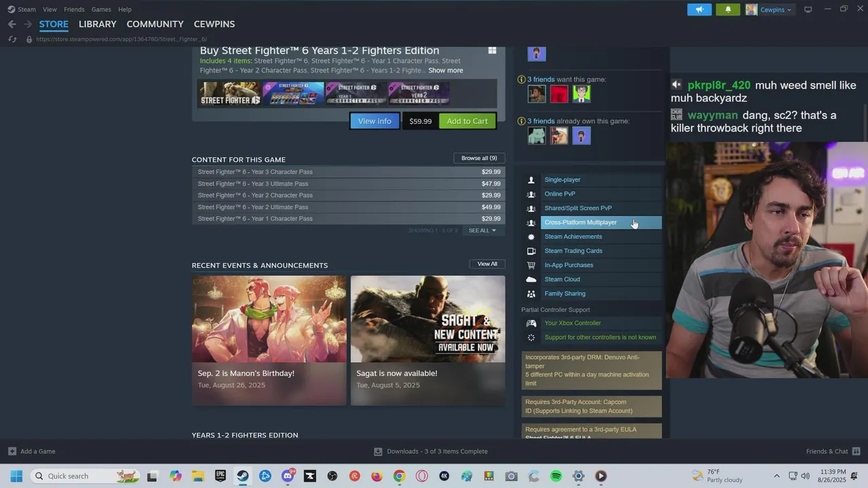This screenshot has width=868, height=488.
Task: Open the Help menu
Action: click(x=125, y=9)
